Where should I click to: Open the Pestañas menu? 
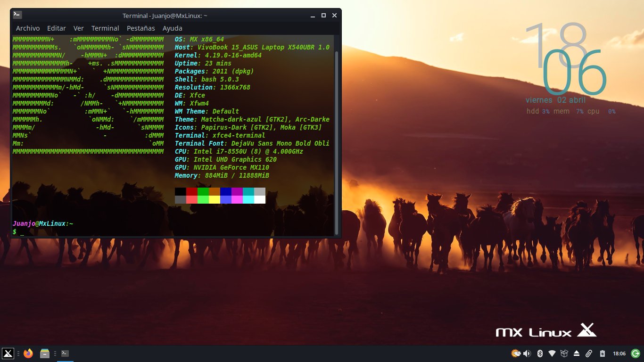point(141,28)
